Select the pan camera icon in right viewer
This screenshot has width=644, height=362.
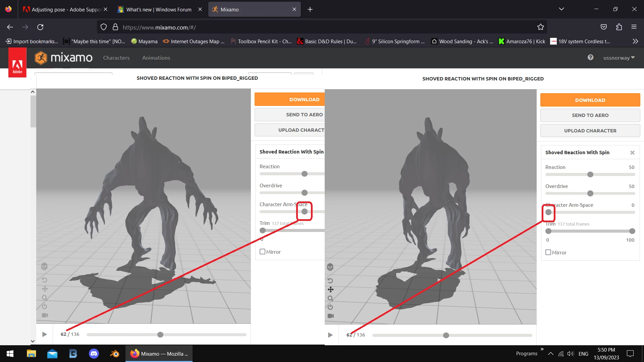point(330,290)
